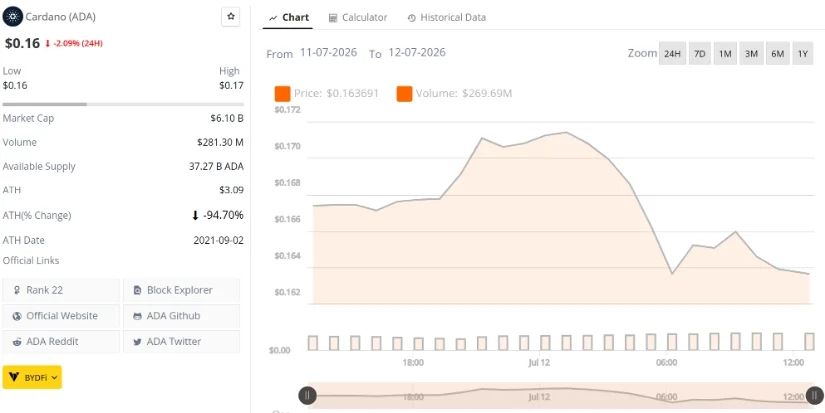Image resolution: width=825 pixels, height=413 pixels.
Task: Click the Historical Data clock icon
Action: tap(411, 18)
